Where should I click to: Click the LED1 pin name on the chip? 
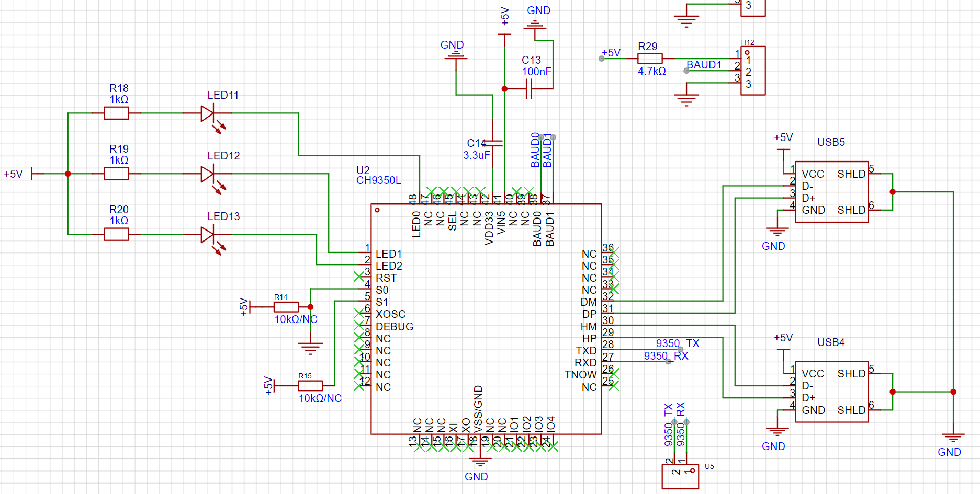coord(389,254)
